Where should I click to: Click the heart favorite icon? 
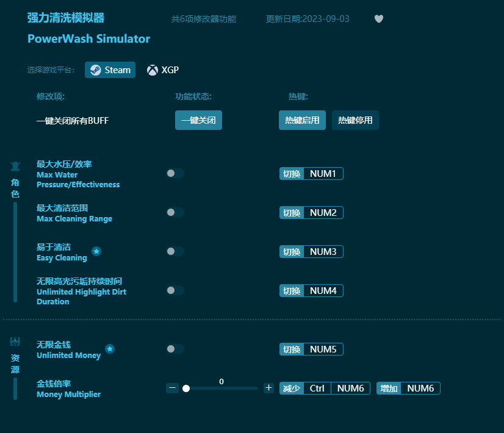[379, 19]
